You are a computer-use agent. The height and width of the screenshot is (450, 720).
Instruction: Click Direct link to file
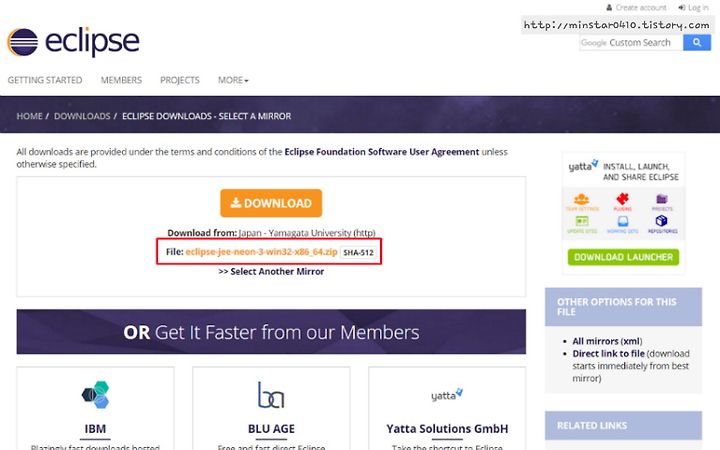point(608,354)
